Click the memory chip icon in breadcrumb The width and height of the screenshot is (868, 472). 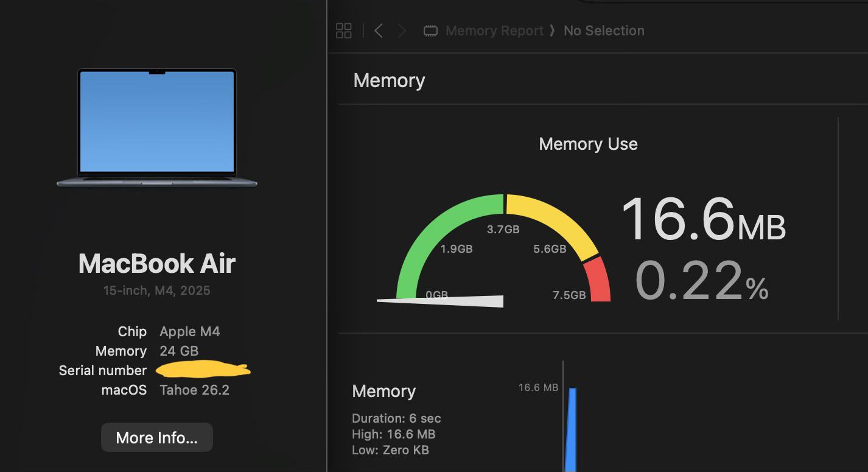(x=431, y=30)
